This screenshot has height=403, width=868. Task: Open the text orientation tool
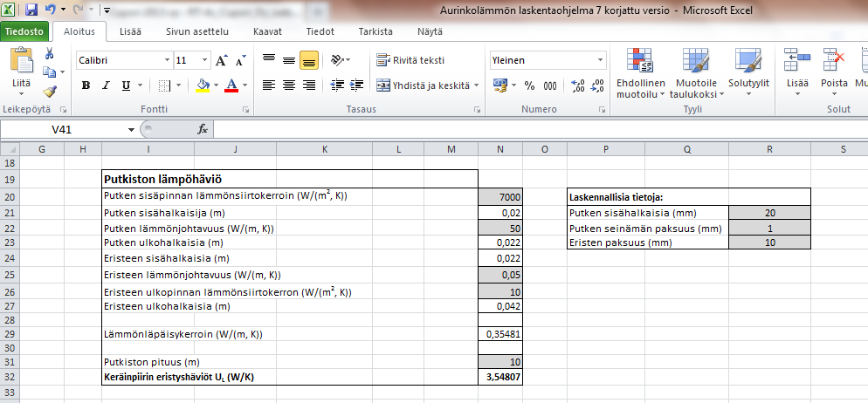tap(337, 59)
